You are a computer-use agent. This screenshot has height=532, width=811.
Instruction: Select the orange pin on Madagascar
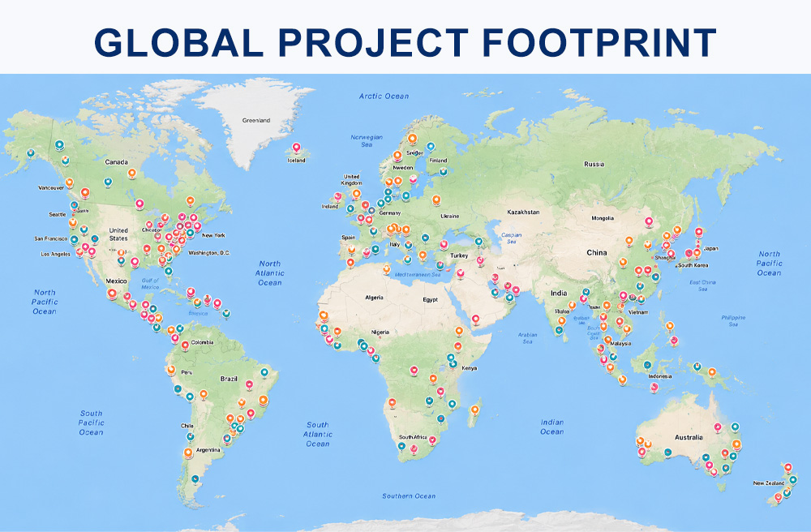coord(474,410)
